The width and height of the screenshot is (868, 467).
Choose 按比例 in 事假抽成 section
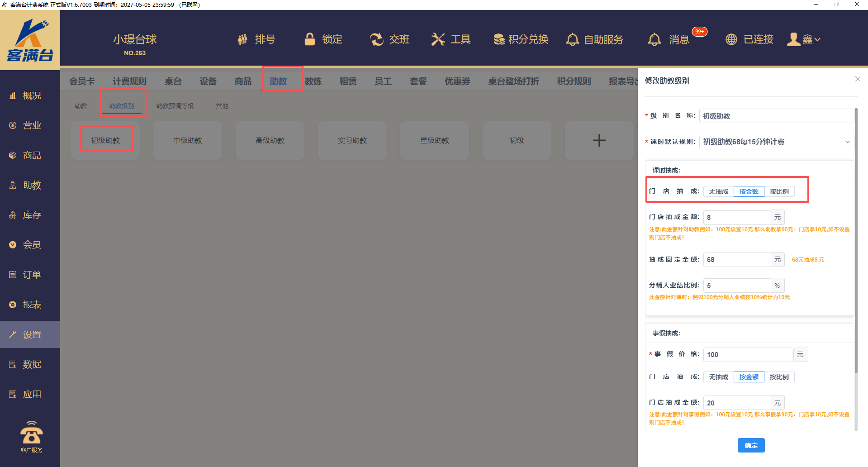pyautogui.click(x=779, y=377)
